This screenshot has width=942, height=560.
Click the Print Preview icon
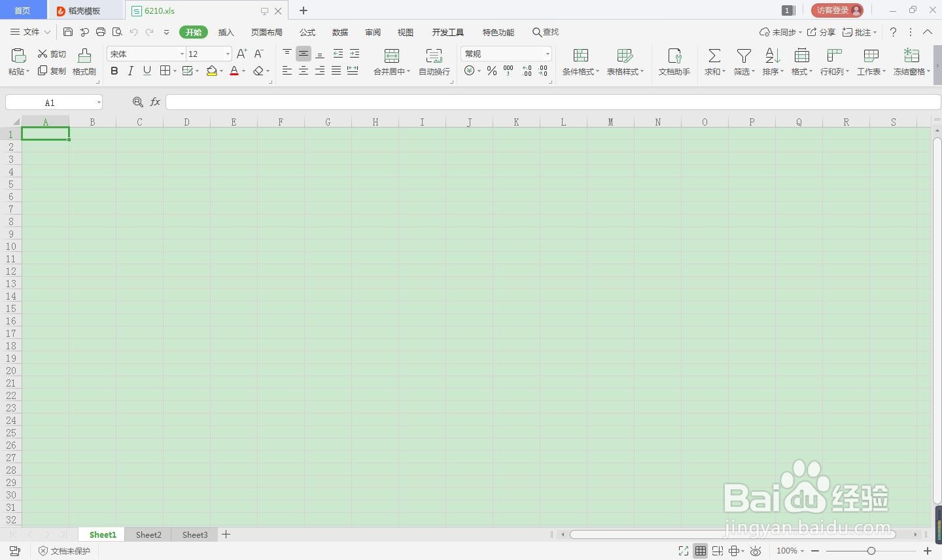(x=117, y=31)
